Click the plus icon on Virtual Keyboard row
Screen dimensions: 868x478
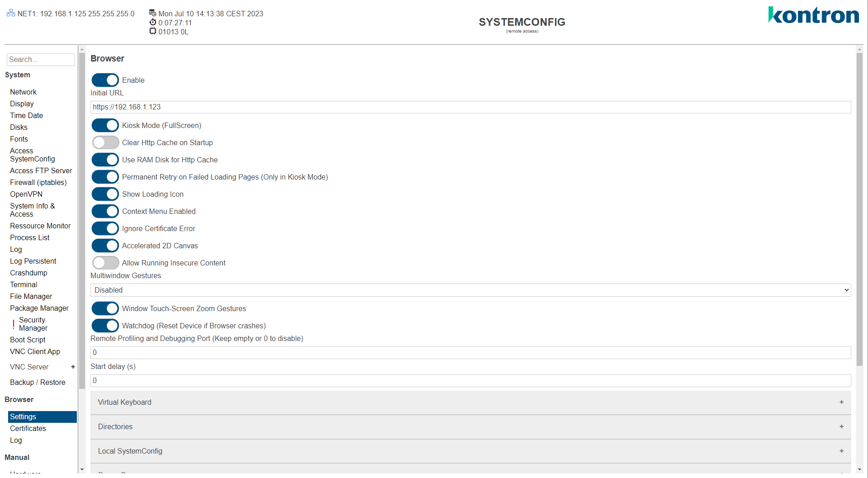[x=841, y=402]
